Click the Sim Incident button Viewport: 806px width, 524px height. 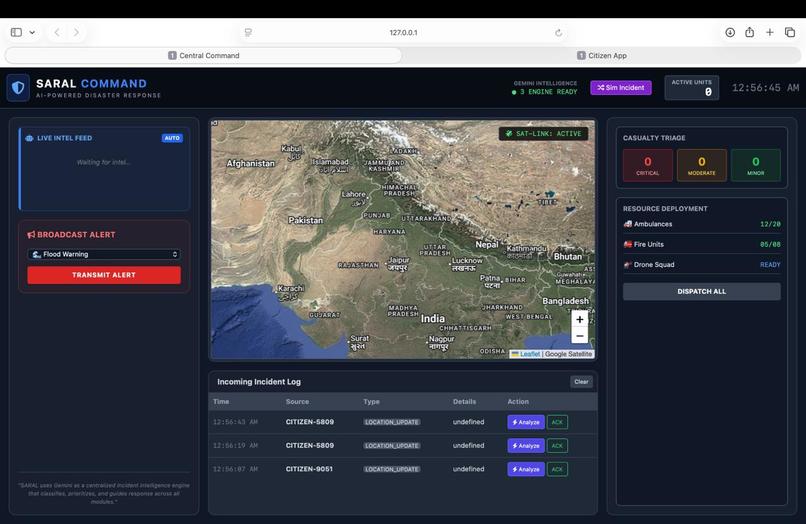click(621, 88)
